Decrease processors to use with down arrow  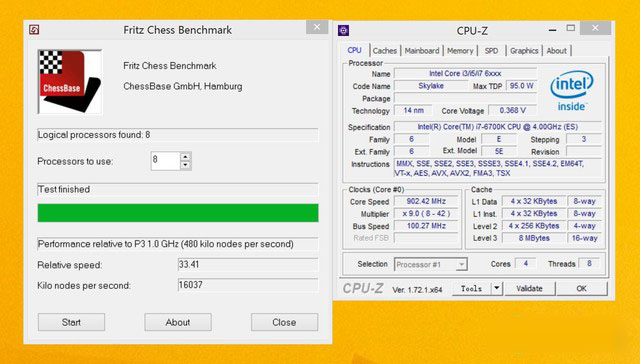point(186,165)
